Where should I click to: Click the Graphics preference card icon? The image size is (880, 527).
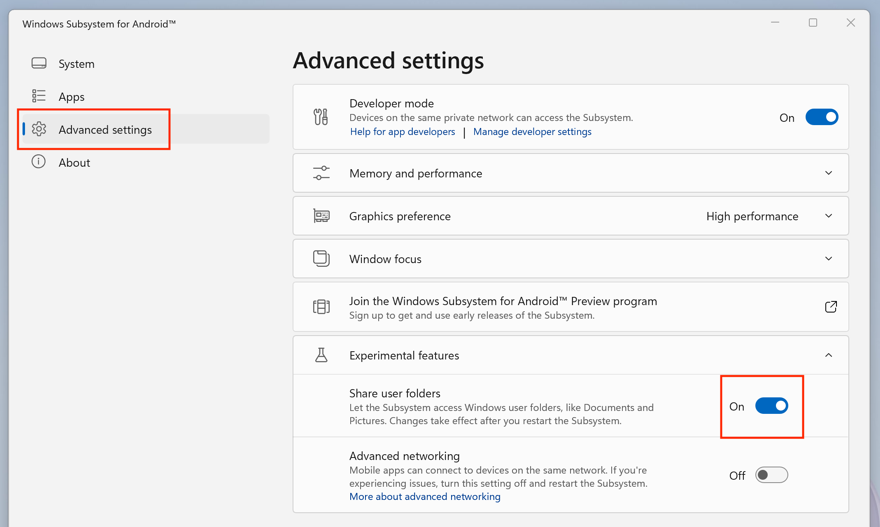point(321,216)
